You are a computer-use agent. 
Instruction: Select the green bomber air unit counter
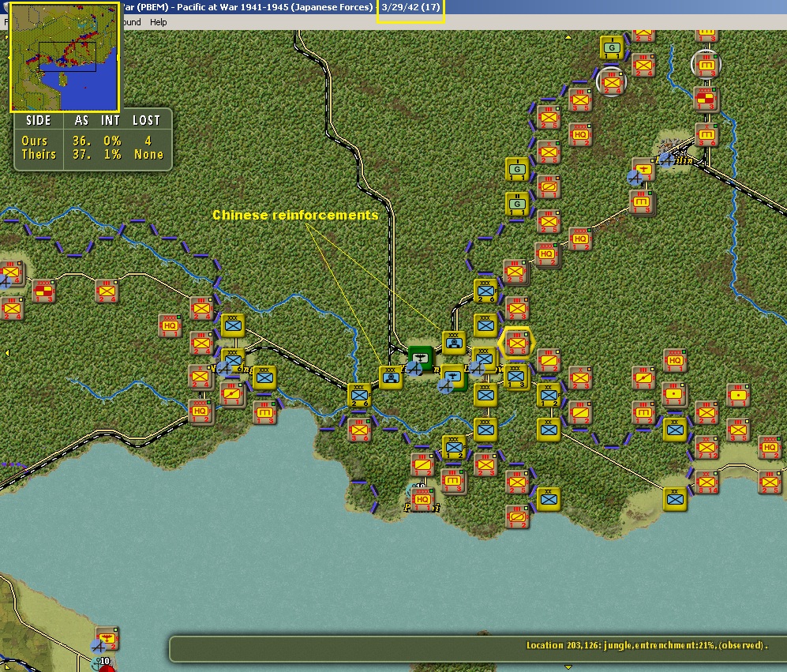pyautogui.click(x=420, y=357)
